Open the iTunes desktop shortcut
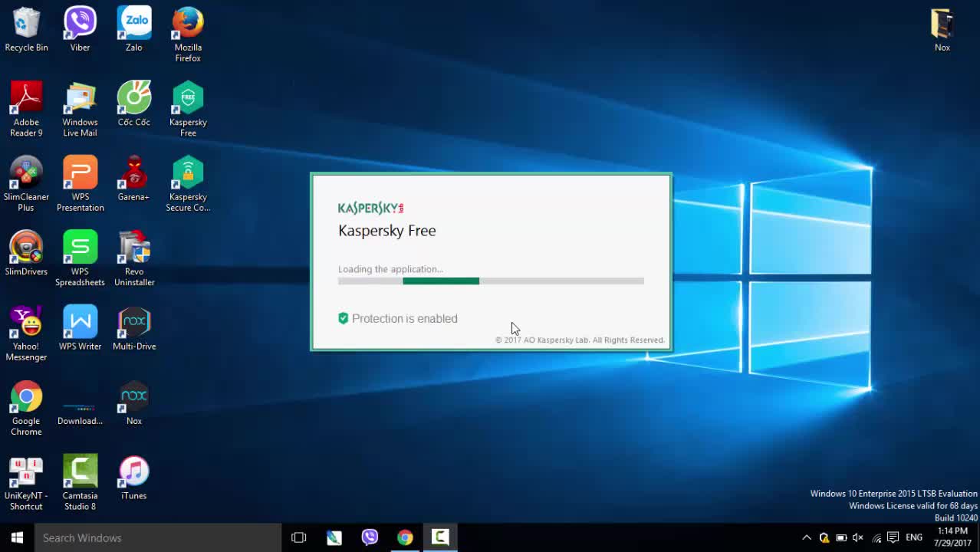 coord(134,478)
